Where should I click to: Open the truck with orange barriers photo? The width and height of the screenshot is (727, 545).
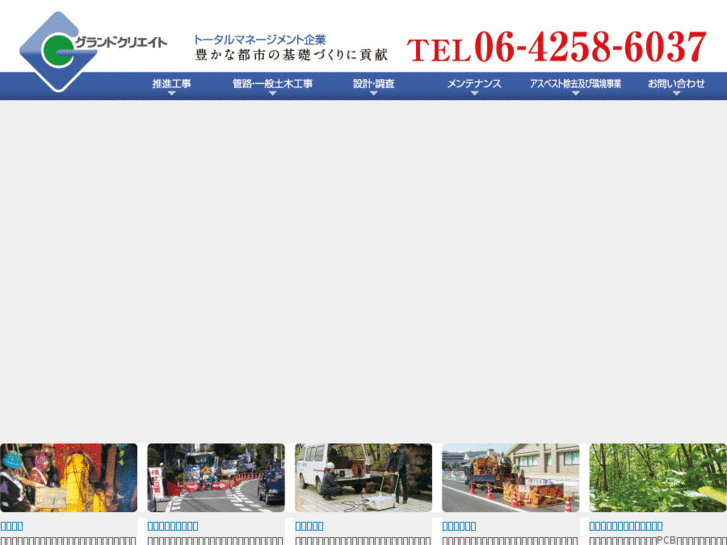click(510, 478)
